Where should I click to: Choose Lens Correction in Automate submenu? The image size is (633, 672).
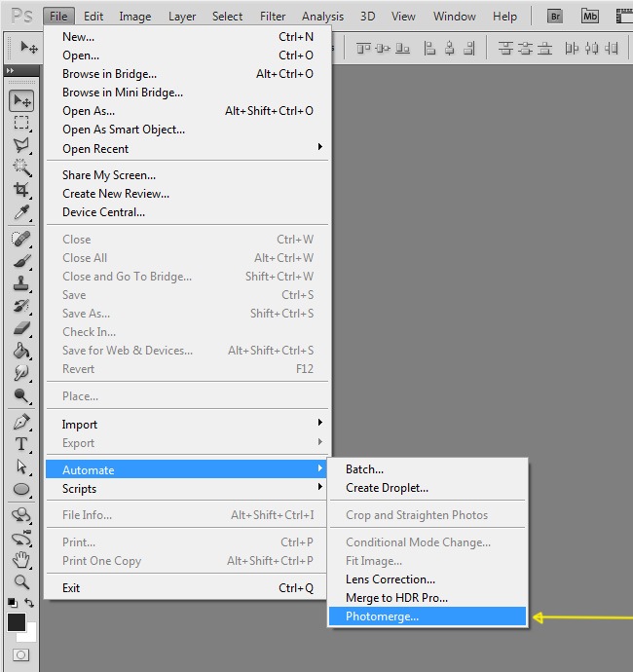tap(428, 579)
